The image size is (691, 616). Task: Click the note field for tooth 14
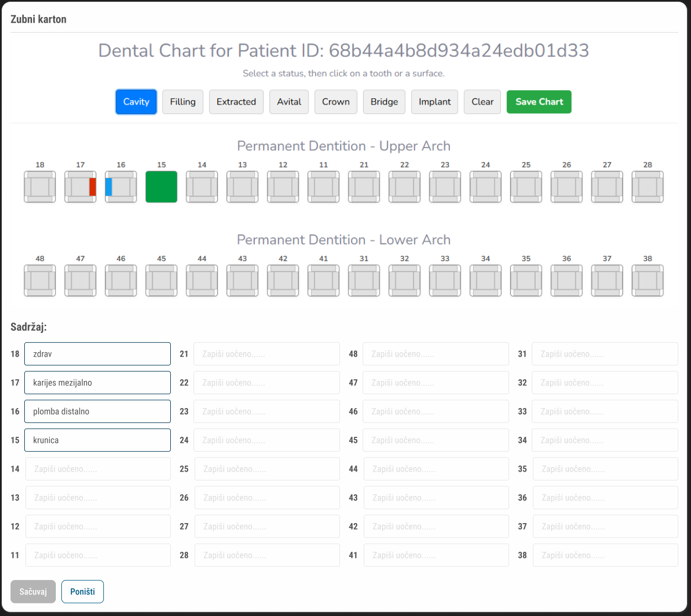coord(98,469)
